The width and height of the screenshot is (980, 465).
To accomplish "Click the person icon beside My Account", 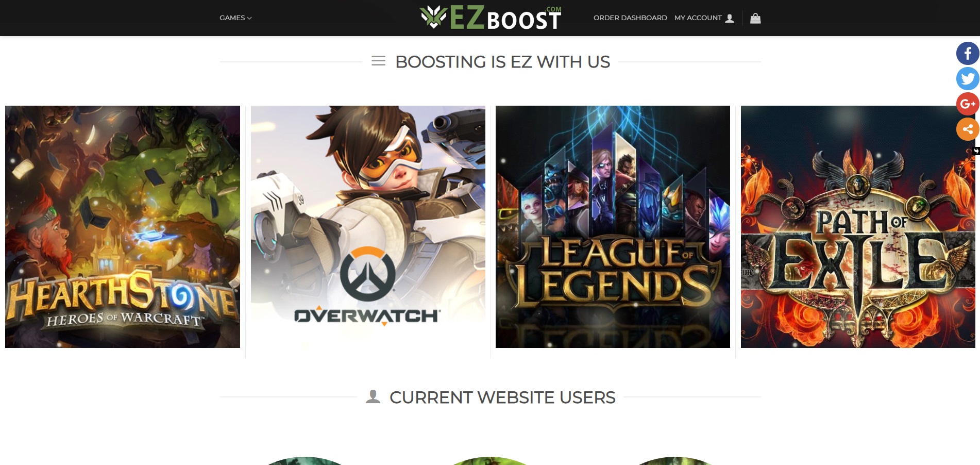I will click(x=730, y=18).
